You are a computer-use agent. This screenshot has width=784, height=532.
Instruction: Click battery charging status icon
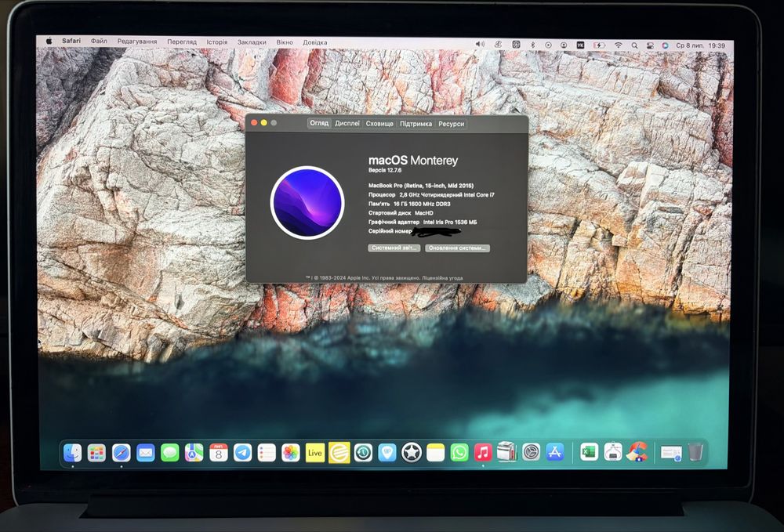[599, 45]
